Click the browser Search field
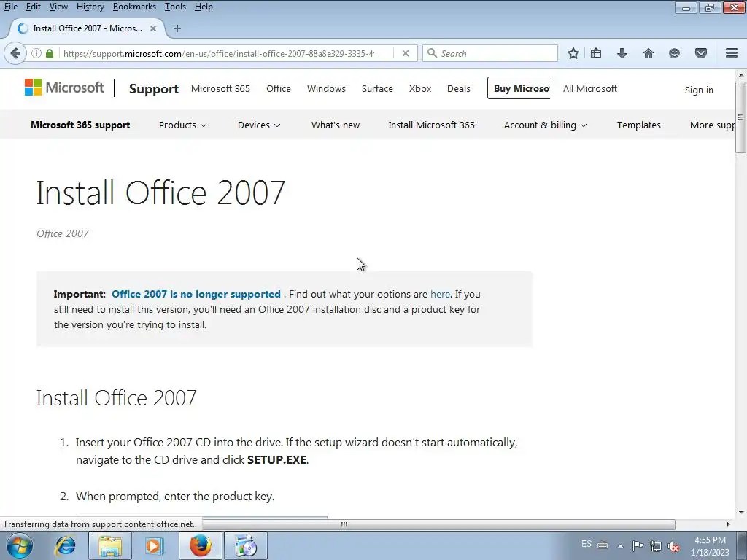The height and width of the screenshot is (560, 747). tap(490, 53)
